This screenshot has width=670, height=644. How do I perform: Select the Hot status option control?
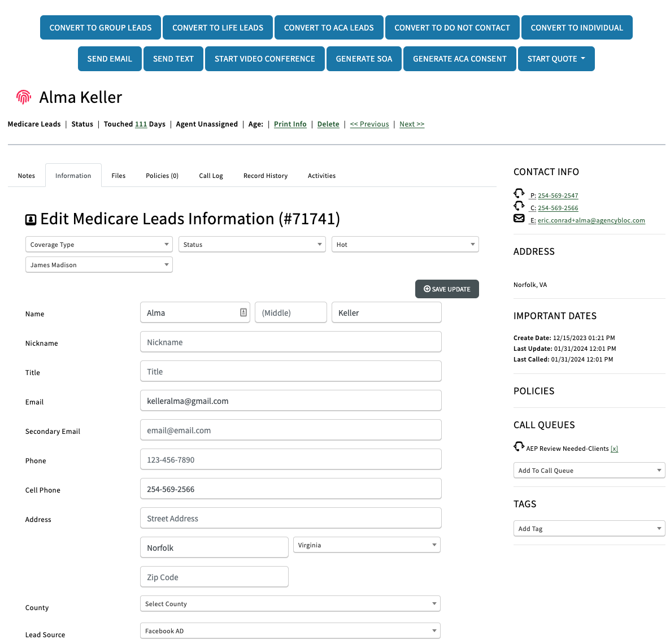[404, 244]
